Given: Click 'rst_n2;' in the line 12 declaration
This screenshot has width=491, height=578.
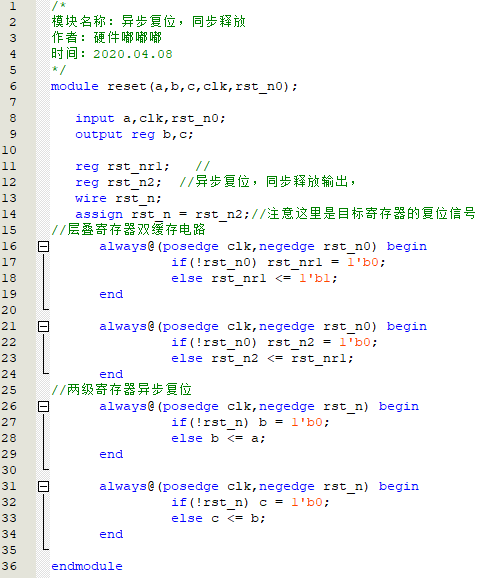Looking at the screenshot, I should [x=135, y=182].
